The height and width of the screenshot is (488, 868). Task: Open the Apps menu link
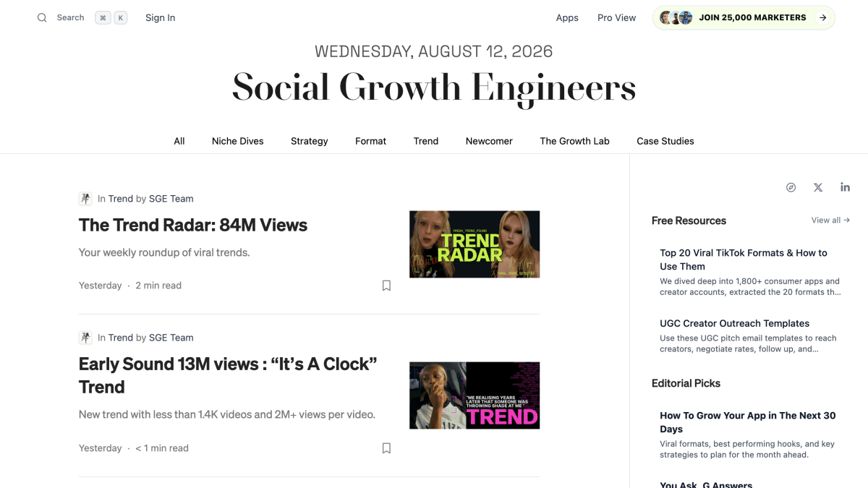[567, 17]
